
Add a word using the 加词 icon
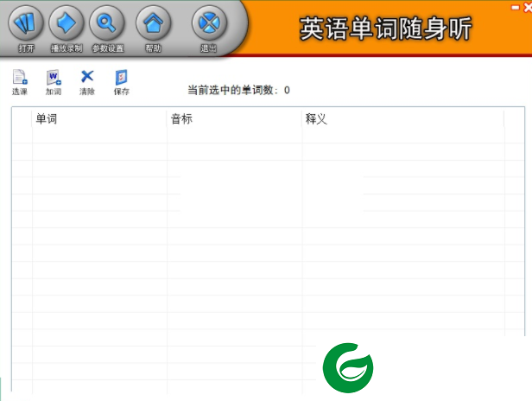pos(54,82)
